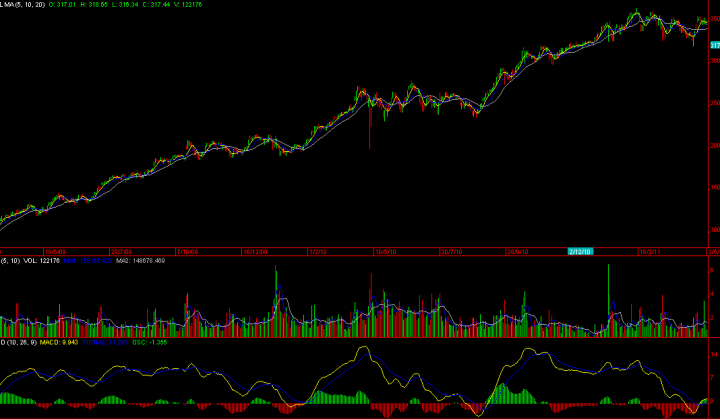Click the green OSC value label
The image size is (720, 420).
[x=151, y=342]
